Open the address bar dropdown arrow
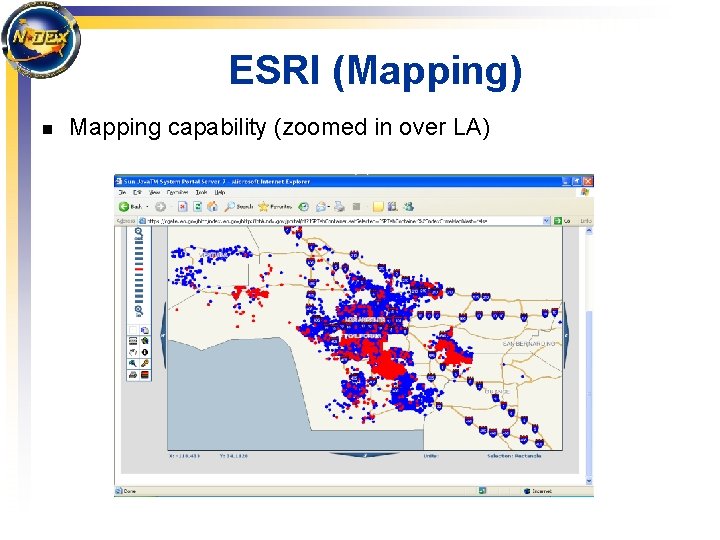The image size is (720, 540). tap(546, 221)
